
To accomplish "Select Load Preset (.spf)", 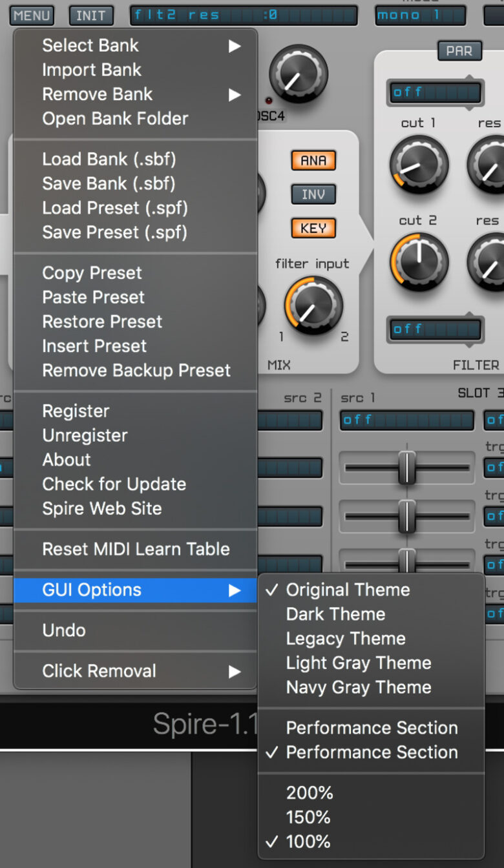I will coord(136,208).
